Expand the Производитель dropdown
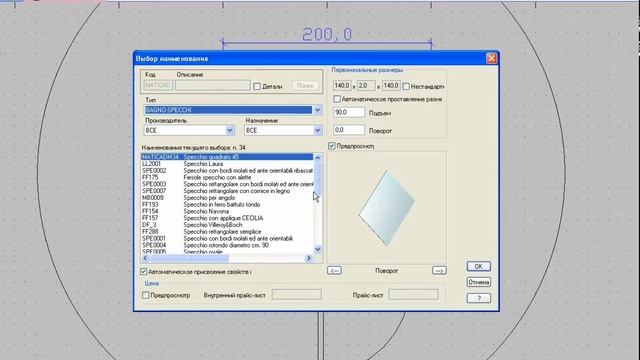The height and width of the screenshot is (360, 640). point(229,131)
